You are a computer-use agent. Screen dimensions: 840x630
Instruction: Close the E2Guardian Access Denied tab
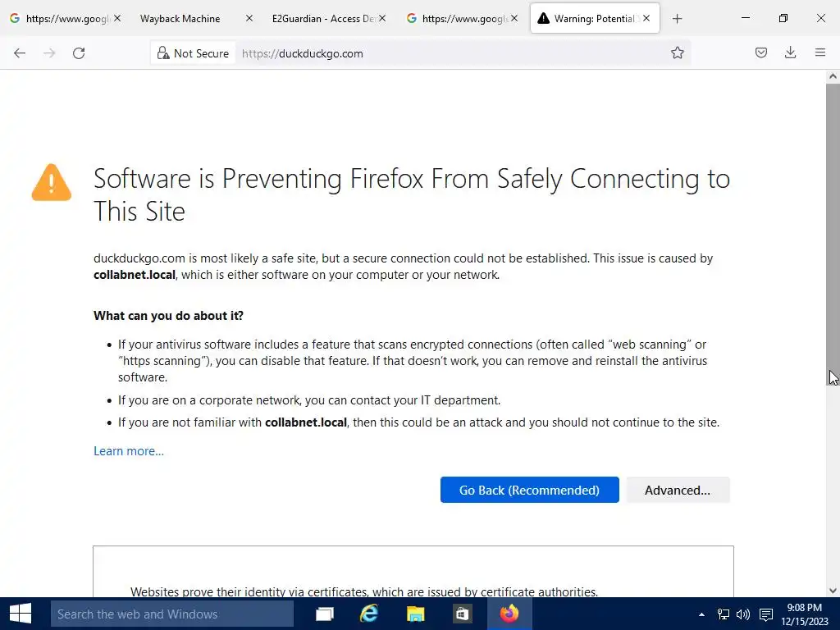[382, 18]
